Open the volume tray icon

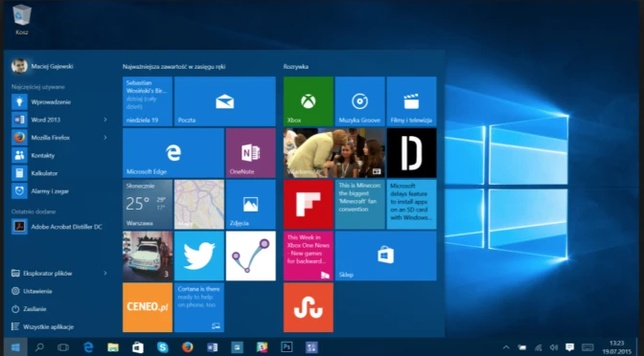554,347
